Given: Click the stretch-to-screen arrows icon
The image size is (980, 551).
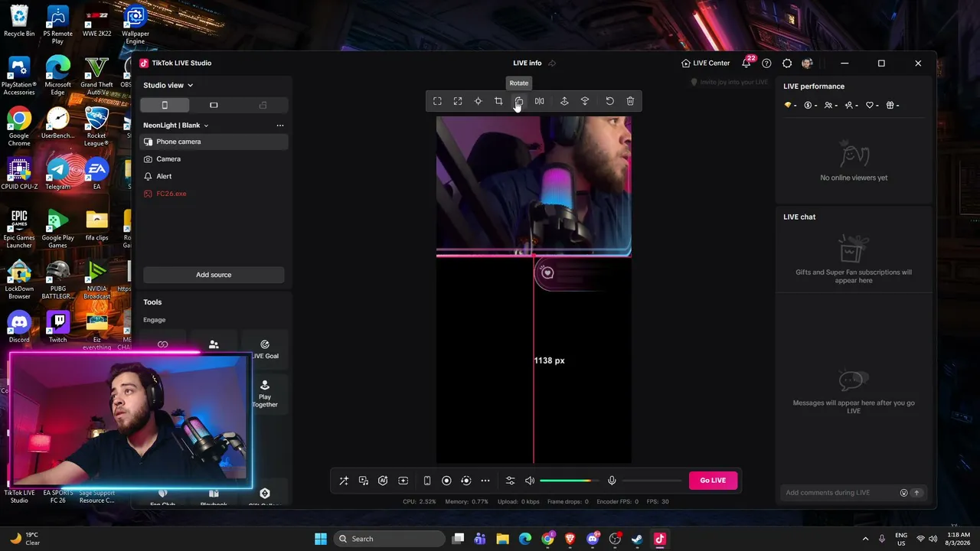Looking at the screenshot, I should (x=458, y=101).
